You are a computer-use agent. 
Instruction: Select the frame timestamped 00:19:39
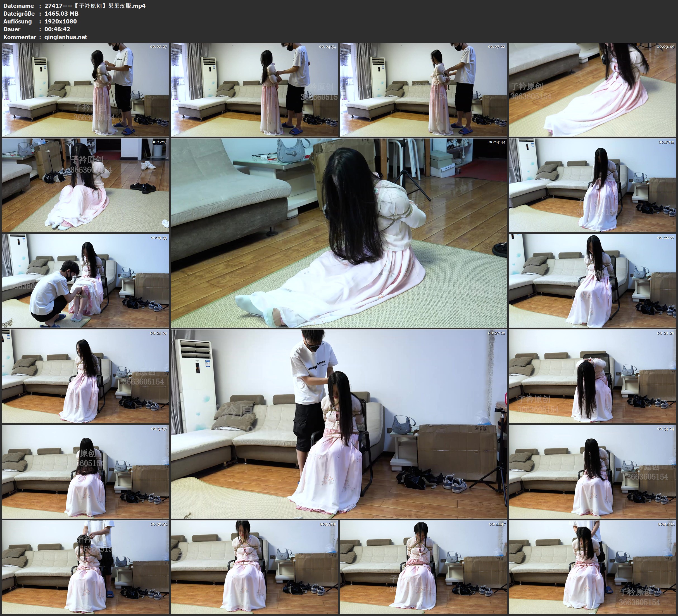point(85,281)
